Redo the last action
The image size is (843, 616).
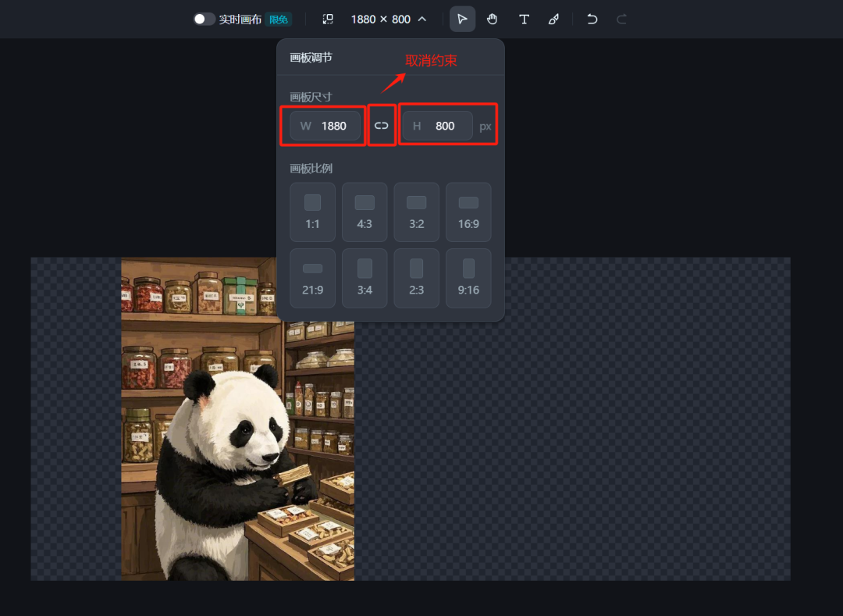pyautogui.click(x=621, y=19)
